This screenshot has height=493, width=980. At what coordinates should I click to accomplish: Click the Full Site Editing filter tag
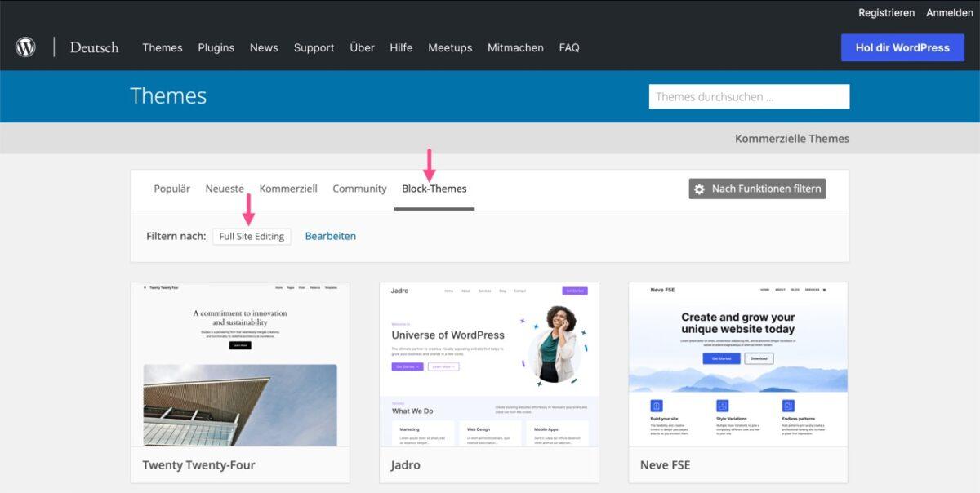(x=252, y=237)
